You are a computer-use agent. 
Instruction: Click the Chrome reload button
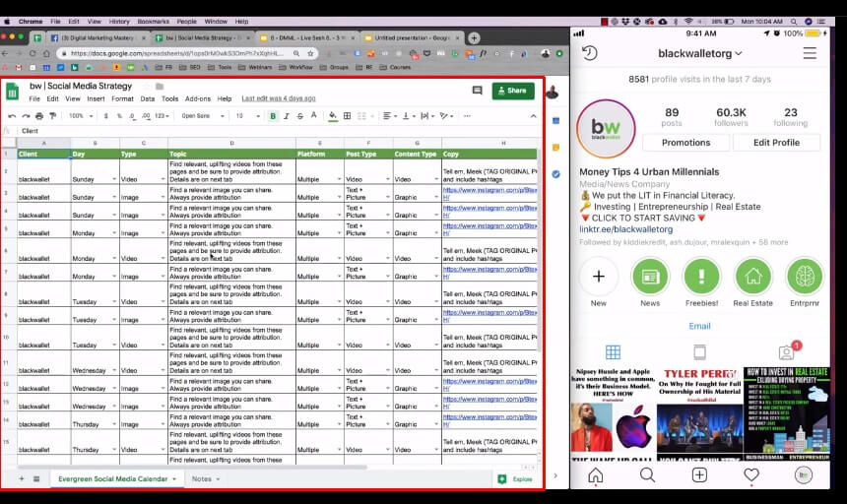(33, 53)
